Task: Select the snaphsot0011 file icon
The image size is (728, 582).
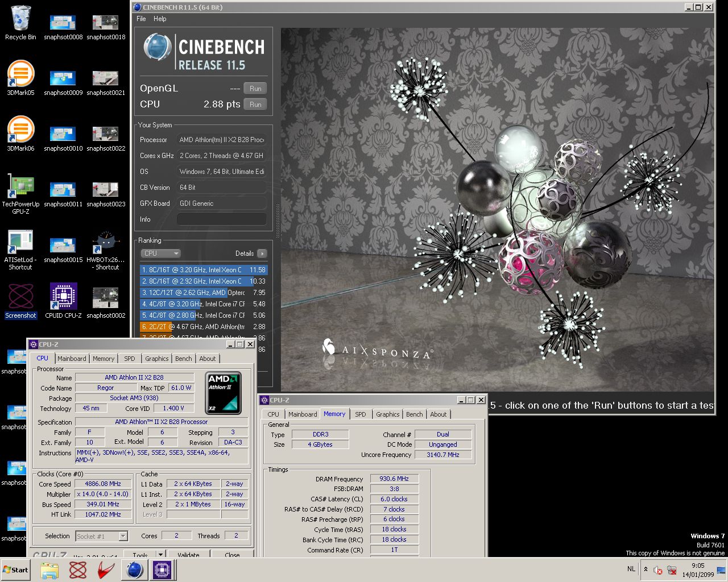Action: tap(63, 194)
